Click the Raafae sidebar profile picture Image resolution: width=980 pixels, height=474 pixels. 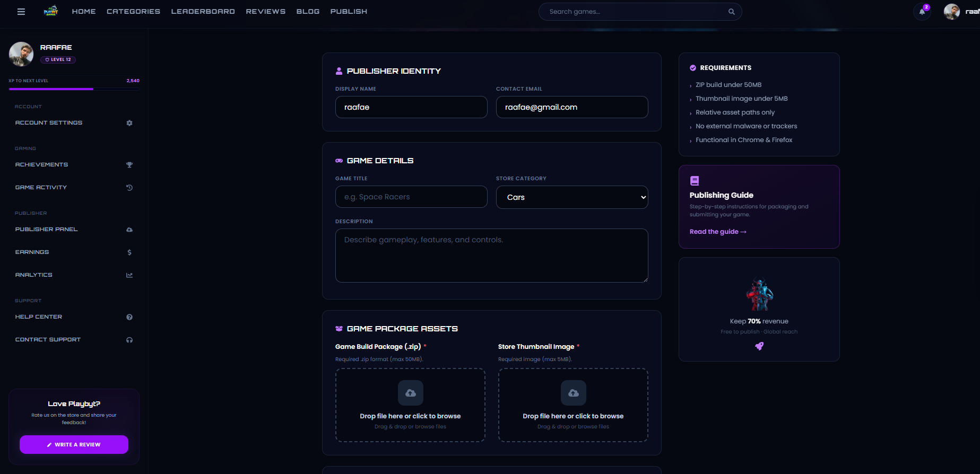point(21,54)
